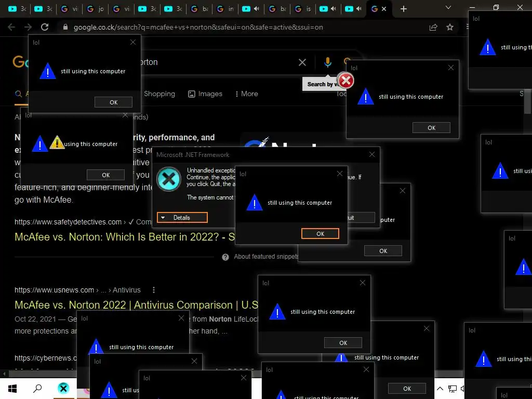Open McAfee vs. Norton: Which Is Better in 2022 link
This screenshot has width=532, height=399.
[x=125, y=237]
